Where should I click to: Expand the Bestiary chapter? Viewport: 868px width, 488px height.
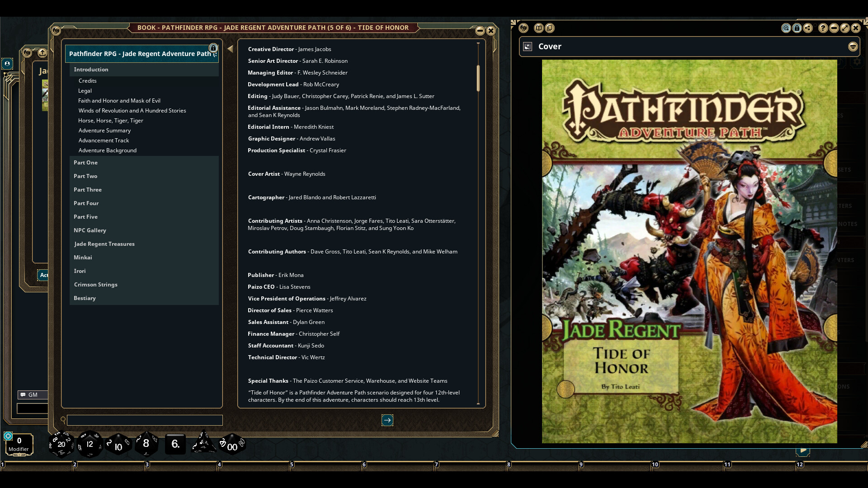[x=144, y=298]
